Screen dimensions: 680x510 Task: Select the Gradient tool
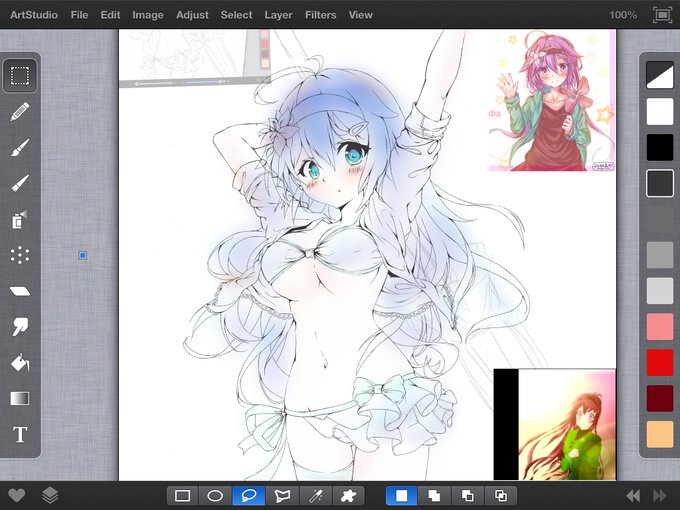20,398
